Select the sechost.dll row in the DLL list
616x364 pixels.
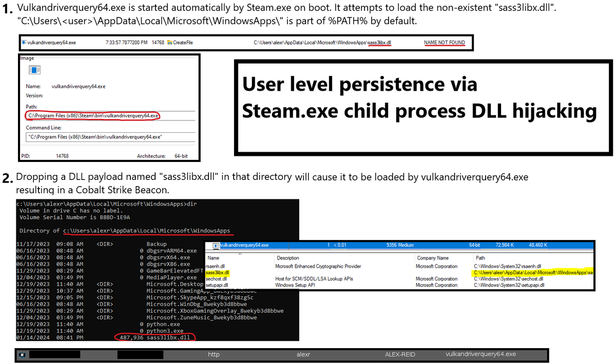pos(399,279)
